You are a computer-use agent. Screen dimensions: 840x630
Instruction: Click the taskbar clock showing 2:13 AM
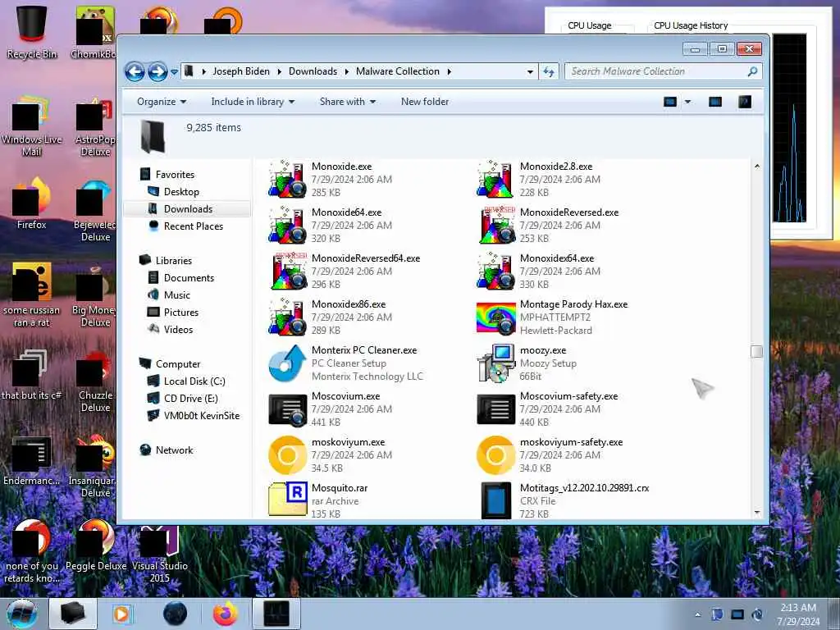797,614
